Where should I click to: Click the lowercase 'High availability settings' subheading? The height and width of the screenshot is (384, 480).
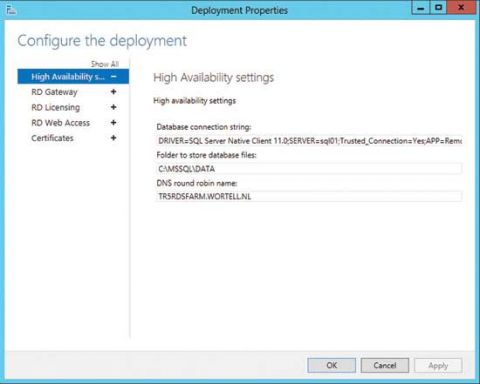point(194,101)
